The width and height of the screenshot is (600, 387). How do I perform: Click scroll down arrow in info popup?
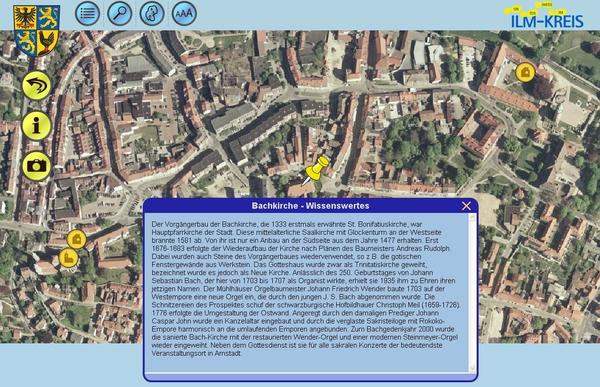472,368
